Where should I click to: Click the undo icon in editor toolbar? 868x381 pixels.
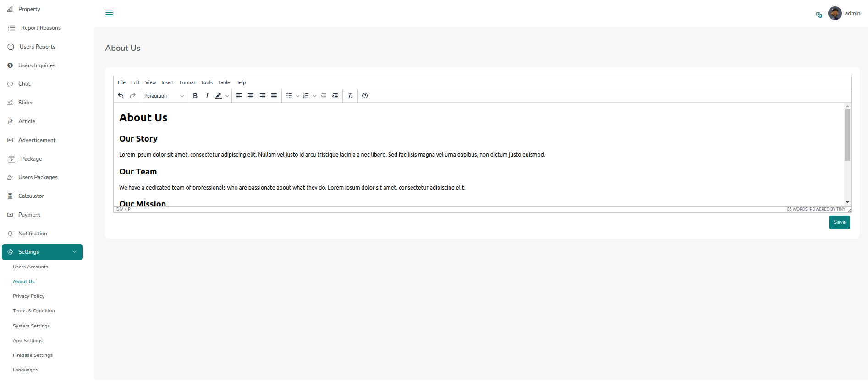point(121,96)
